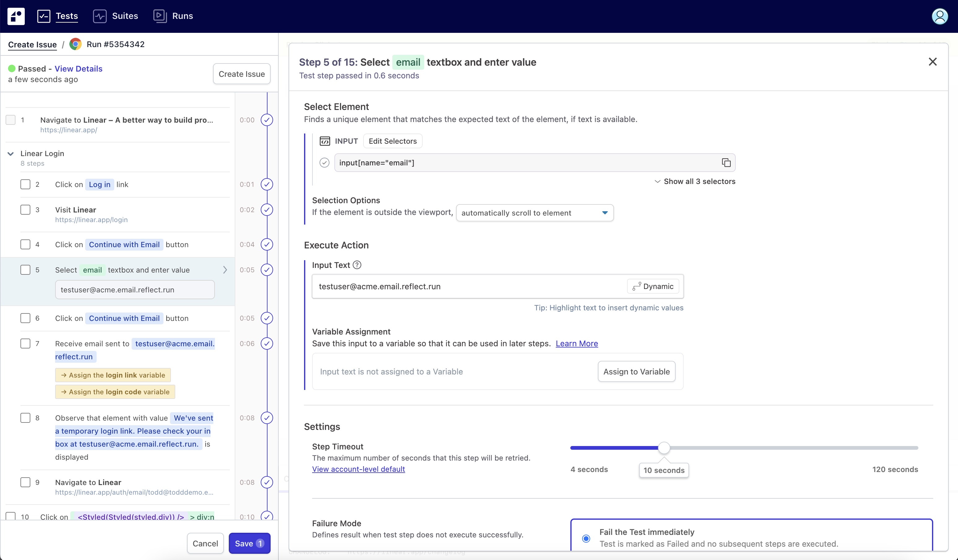958x560 pixels.
Task: Close the step details panel
Action: pos(932,62)
